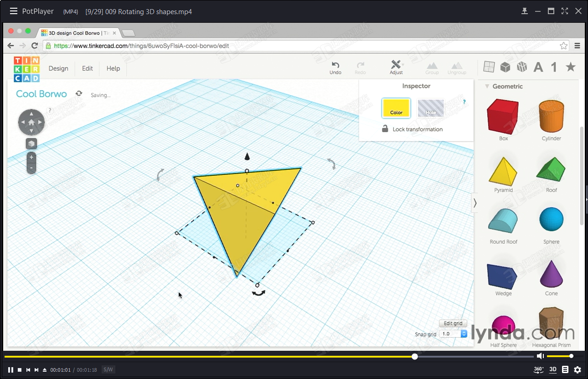Open the favorites star category
Image resolution: width=588 pixels, height=379 pixels.
pyautogui.click(x=570, y=67)
